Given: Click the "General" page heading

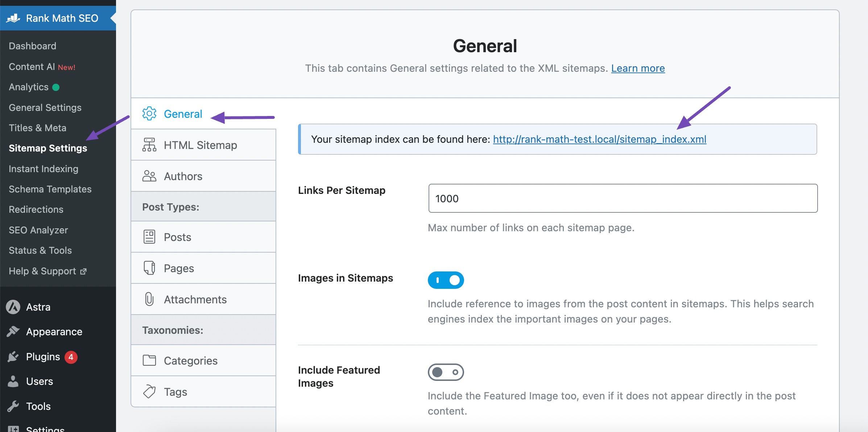Looking at the screenshot, I should 485,46.
